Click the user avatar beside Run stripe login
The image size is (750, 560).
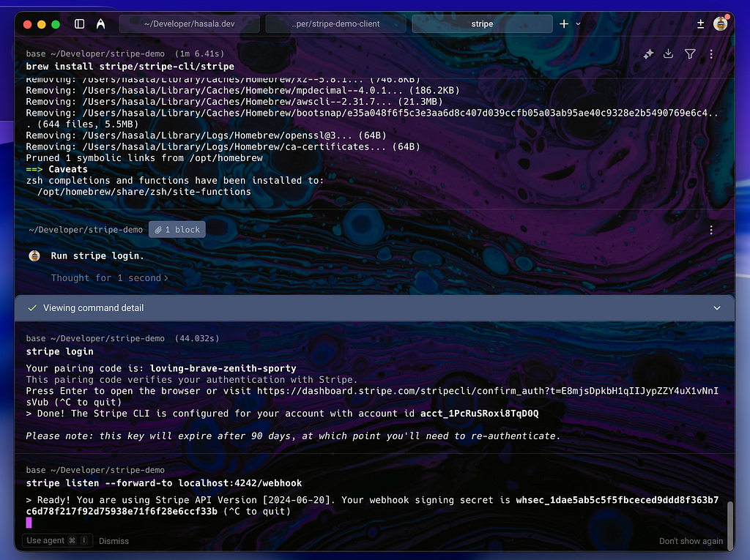coord(34,256)
